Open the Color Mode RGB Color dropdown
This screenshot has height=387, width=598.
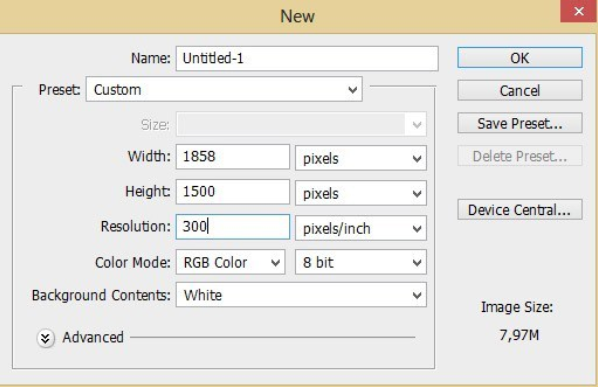point(230,262)
